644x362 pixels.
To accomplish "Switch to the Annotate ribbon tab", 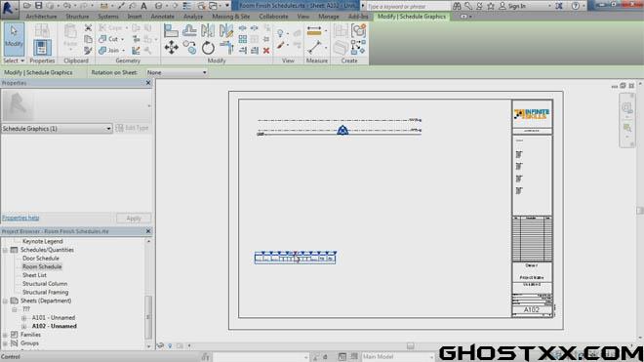I will [162, 17].
